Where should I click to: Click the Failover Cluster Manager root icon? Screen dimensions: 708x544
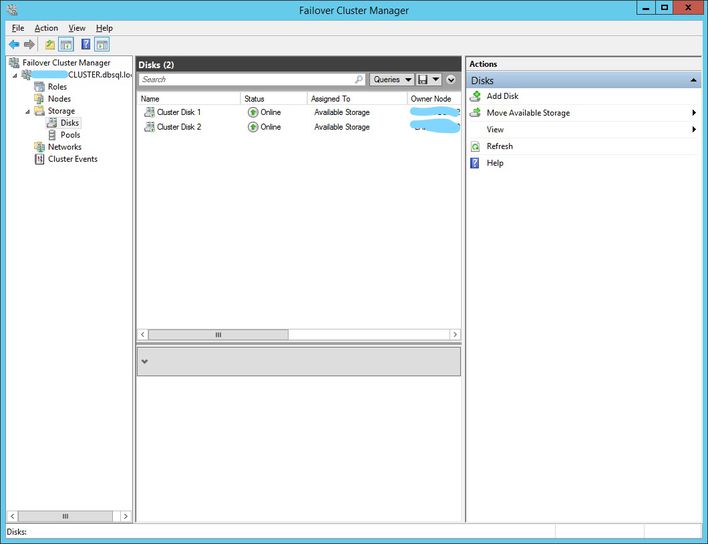[14, 63]
